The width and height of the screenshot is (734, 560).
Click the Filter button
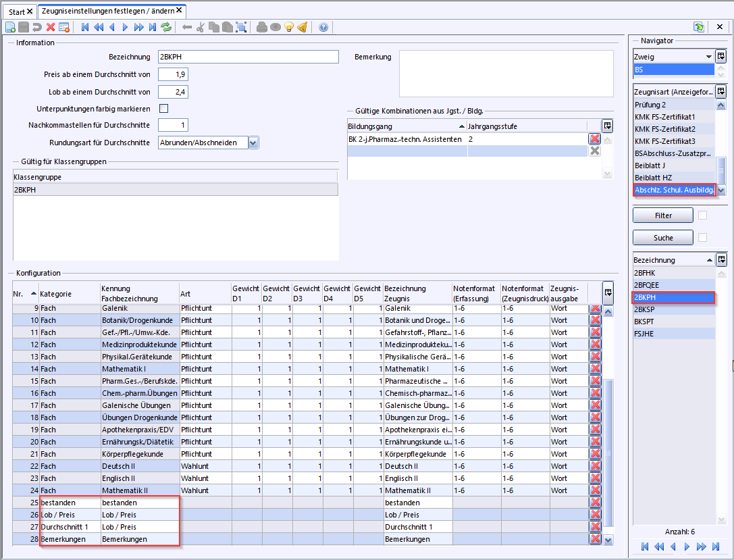point(663,215)
